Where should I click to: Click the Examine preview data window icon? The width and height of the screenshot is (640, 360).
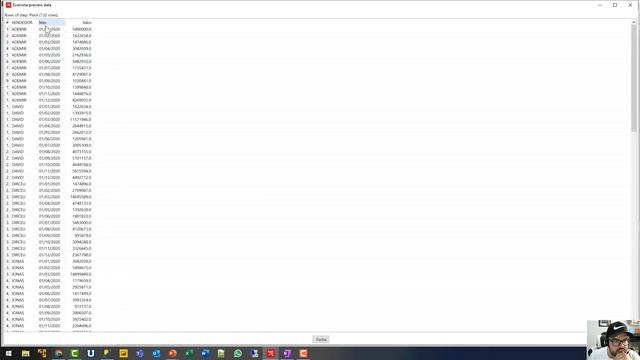pos(8,5)
